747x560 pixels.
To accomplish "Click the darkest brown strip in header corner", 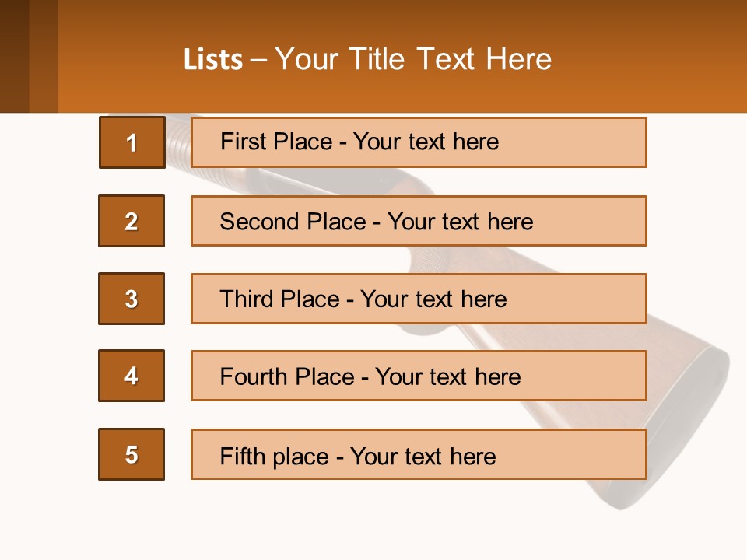I will [x=14, y=56].
